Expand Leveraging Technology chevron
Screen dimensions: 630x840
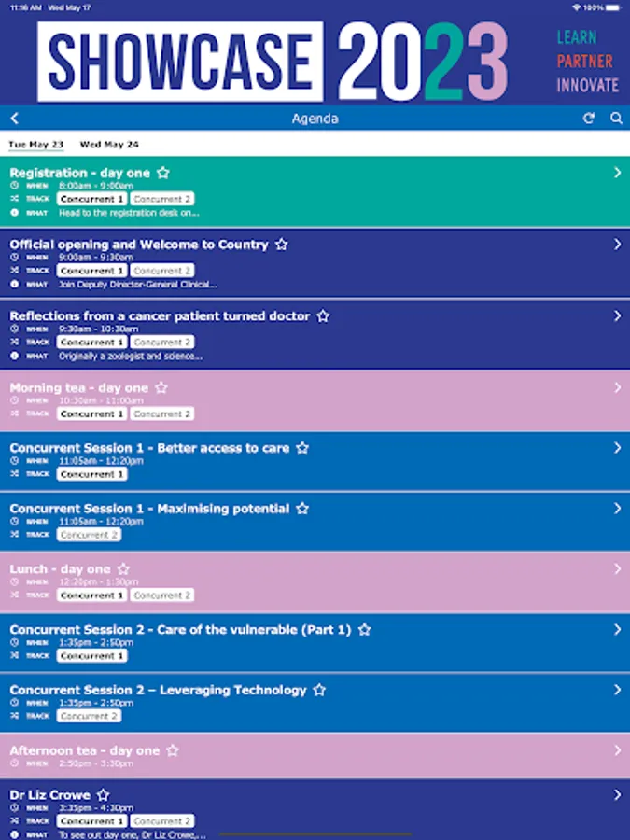point(617,690)
